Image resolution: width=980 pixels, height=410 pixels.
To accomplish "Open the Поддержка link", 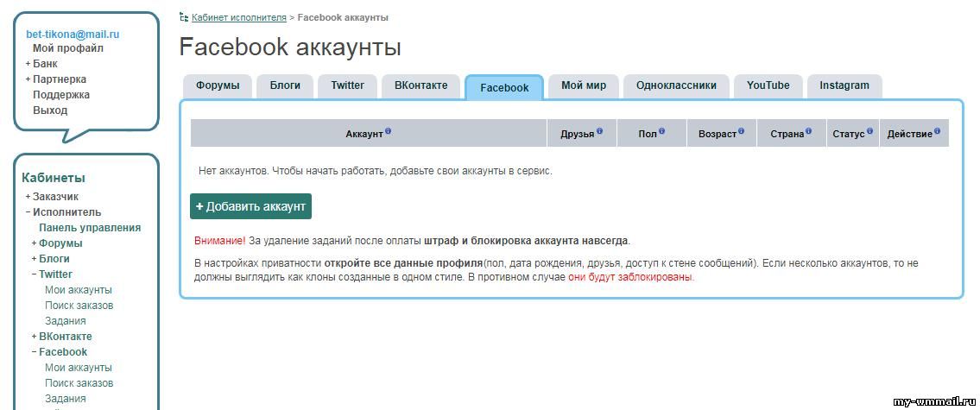I will [x=61, y=95].
